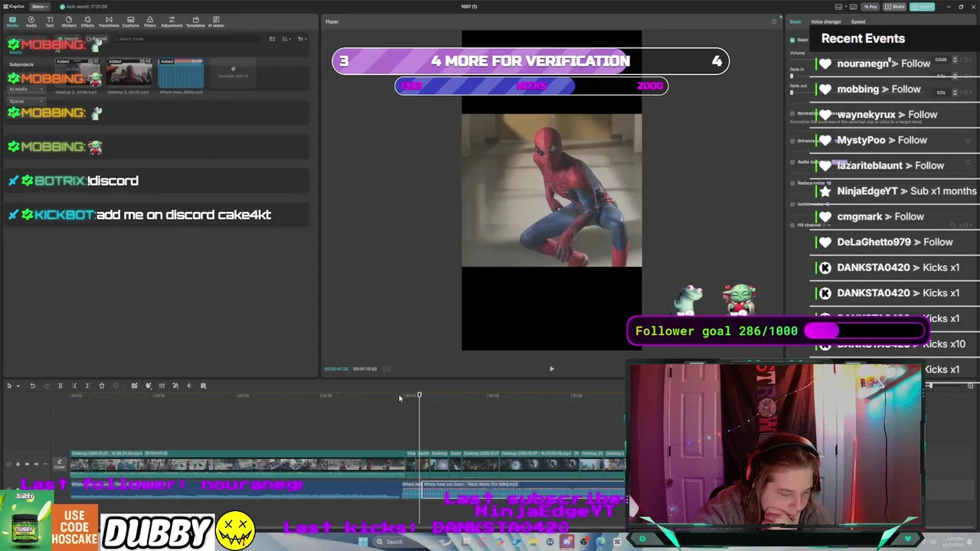Enable the Fill channel checkbox
Image resolution: width=980 pixels, height=551 pixels.
[x=792, y=225]
